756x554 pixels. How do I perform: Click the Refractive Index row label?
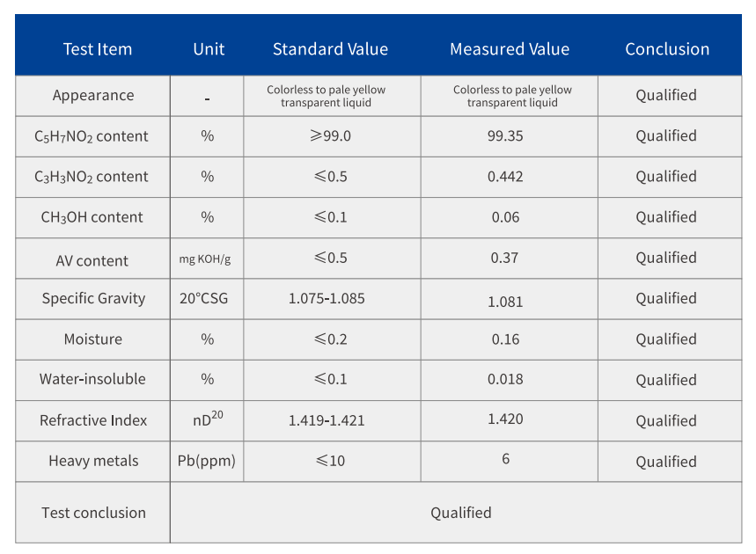point(93,420)
